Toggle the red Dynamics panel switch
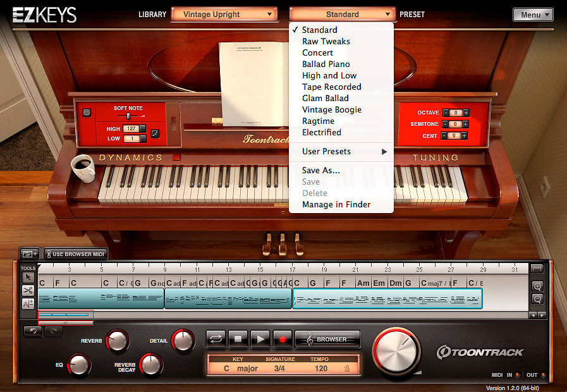Screen dimensions: 567x392 tap(176, 157)
